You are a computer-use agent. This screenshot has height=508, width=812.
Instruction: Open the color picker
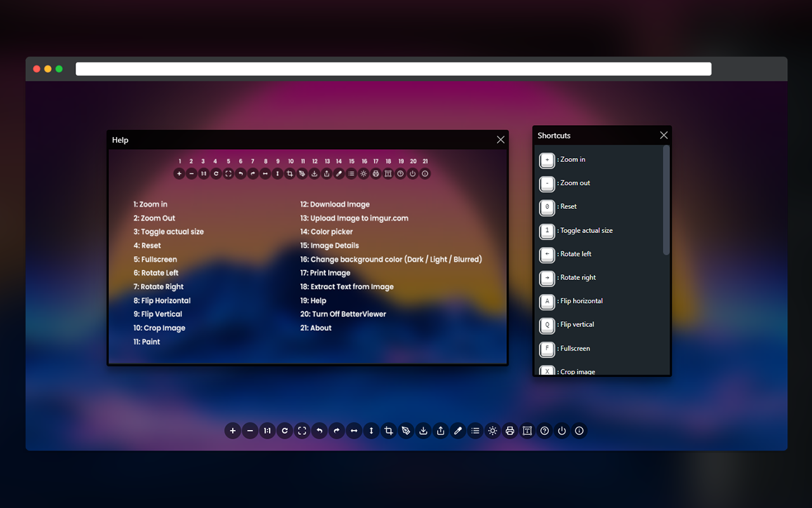tap(458, 431)
